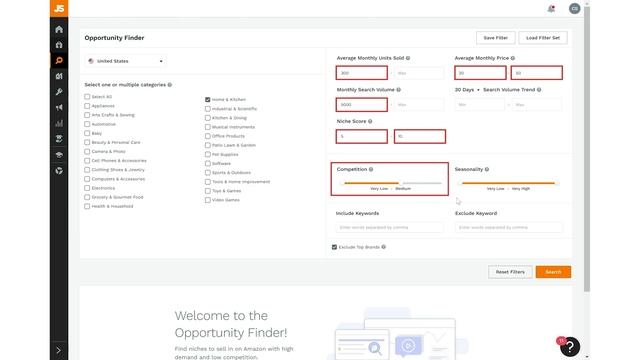This screenshot has width=640, height=360.
Task: Check the Video Games category
Action: pos(208,200)
